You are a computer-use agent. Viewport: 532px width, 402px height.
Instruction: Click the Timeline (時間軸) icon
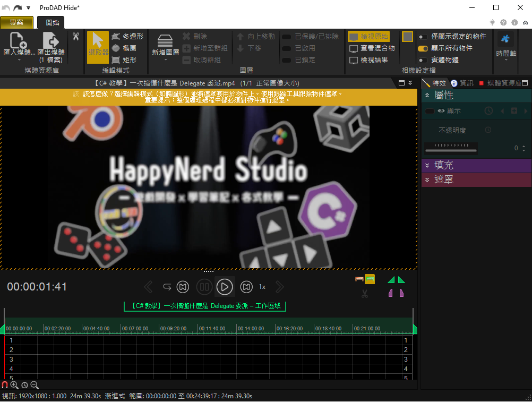(x=505, y=39)
